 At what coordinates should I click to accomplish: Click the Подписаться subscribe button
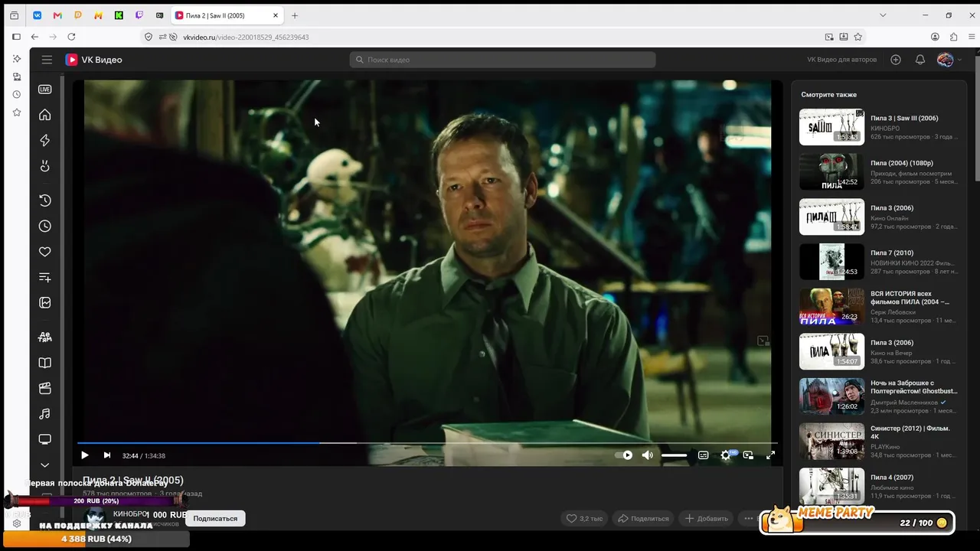[x=215, y=518]
